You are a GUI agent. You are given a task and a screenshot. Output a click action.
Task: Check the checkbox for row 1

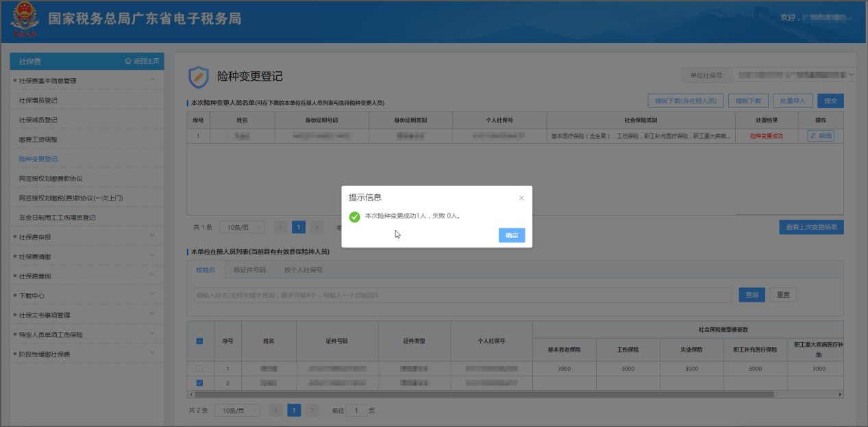200,369
